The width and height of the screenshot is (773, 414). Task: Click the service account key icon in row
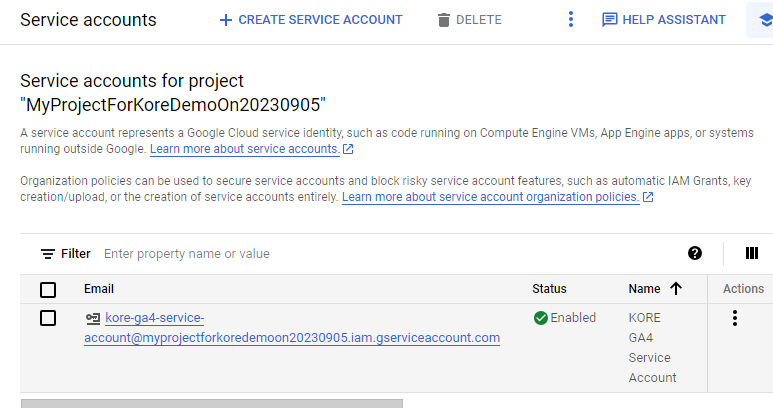tap(92, 319)
